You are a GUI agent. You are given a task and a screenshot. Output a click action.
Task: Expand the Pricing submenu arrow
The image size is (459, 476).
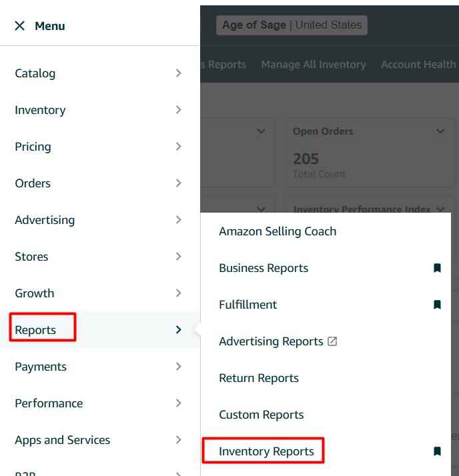pos(178,147)
